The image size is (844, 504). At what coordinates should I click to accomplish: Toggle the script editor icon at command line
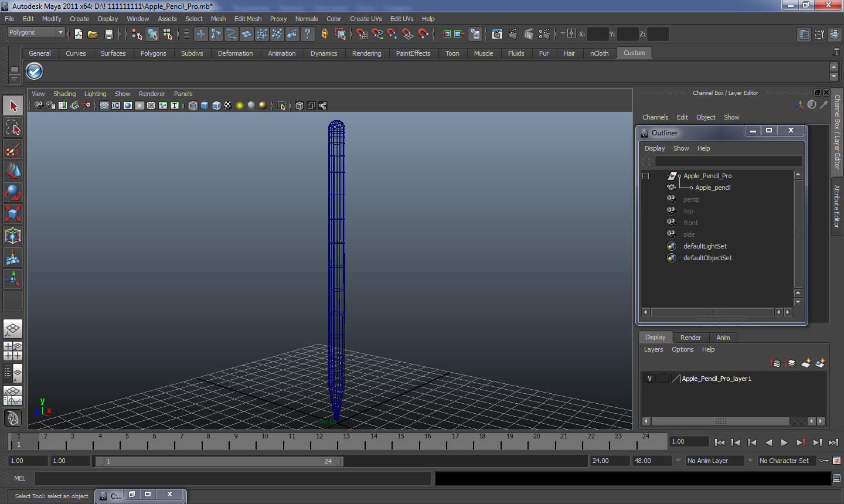[836, 478]
